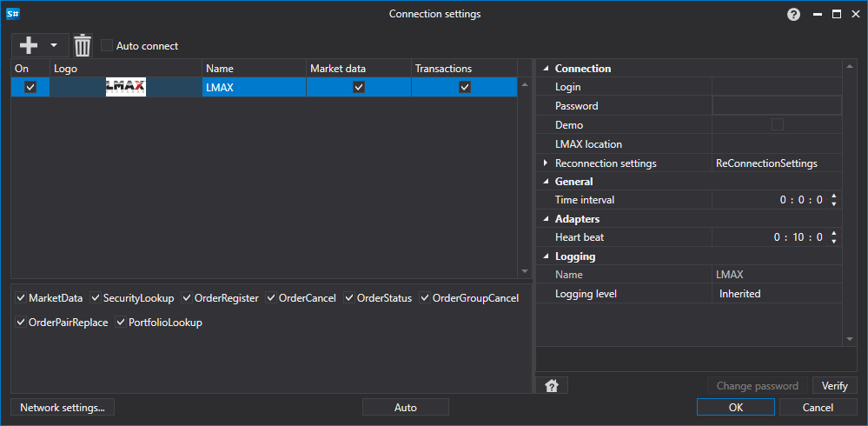Click the plus add connection icon

28,45
